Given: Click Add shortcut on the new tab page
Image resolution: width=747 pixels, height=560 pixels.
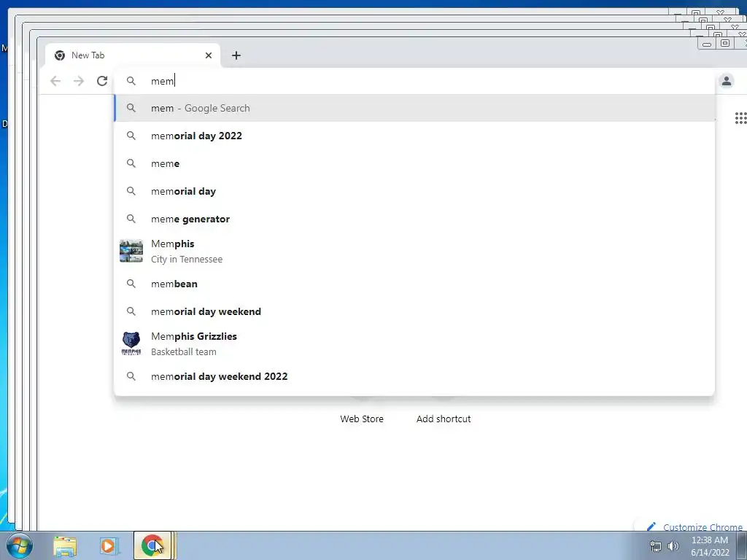Looking at the screenshot, I should (444, 419).
